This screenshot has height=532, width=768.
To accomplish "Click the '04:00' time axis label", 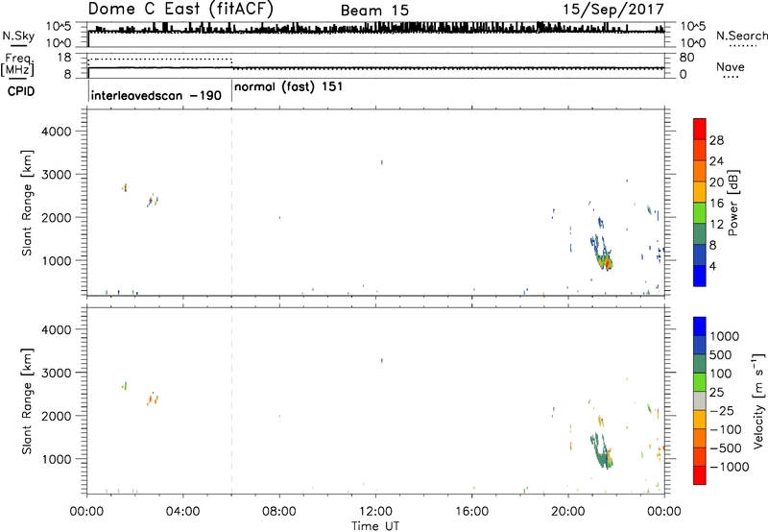I will (x=182, y=512).
